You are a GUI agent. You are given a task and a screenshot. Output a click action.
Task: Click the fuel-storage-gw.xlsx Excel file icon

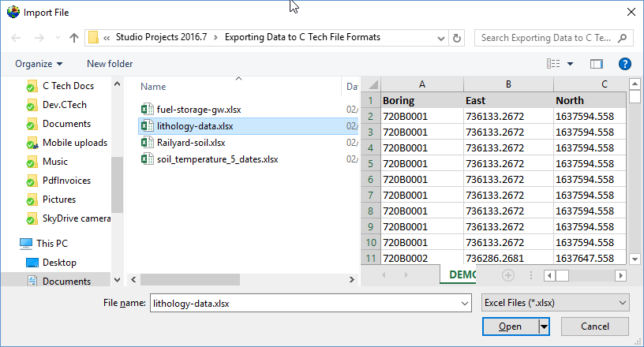click(x=146, y=110)
